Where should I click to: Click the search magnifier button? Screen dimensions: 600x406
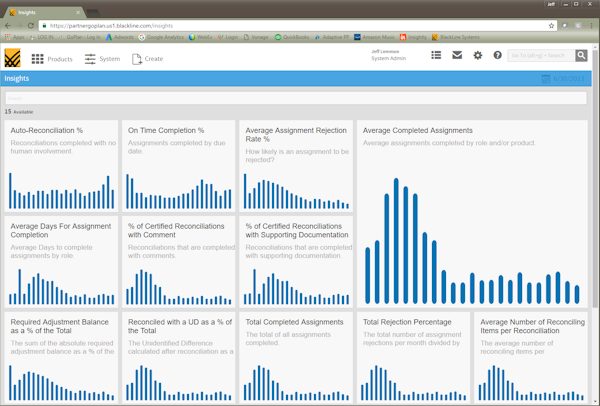[582, 56]
